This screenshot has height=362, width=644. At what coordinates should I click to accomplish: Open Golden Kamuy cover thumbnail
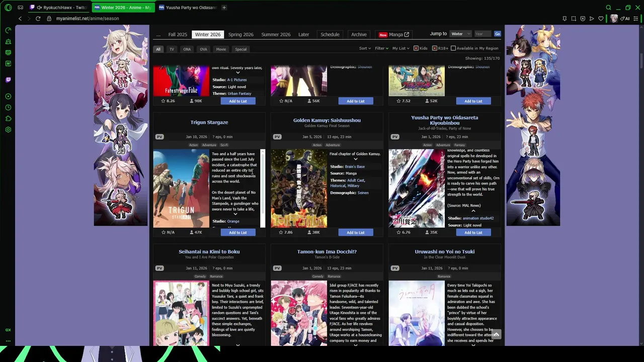pyautogui.click(x=299, y=189)
